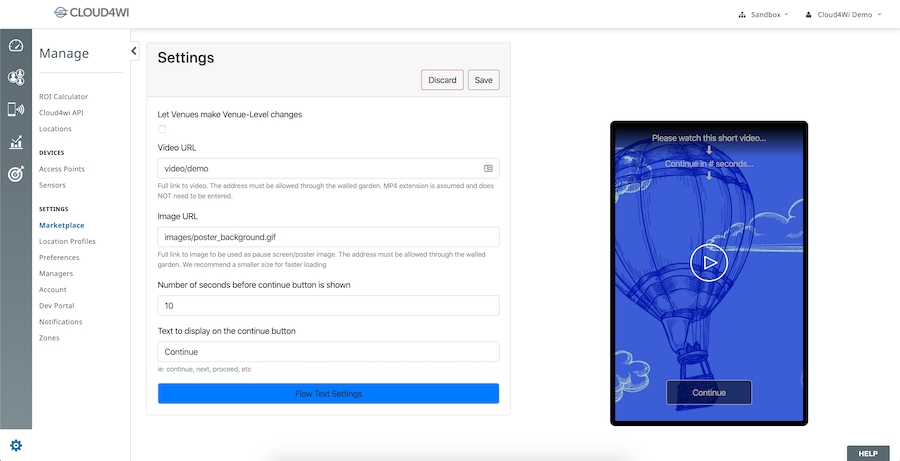Image resolution: width=900 pixels, height=461 pixels.
Task: Open the settings gear icon at bottom-left
Action: 16,445
